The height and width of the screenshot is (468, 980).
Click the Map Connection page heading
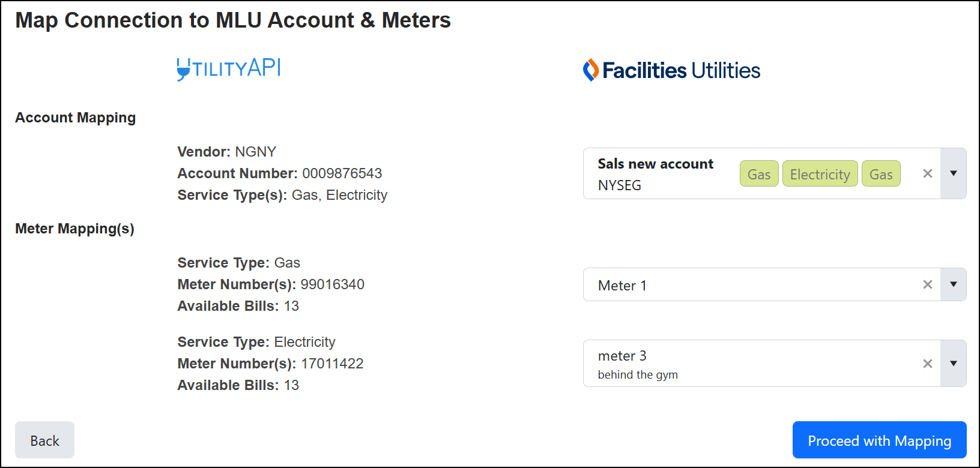coord(233,20)
